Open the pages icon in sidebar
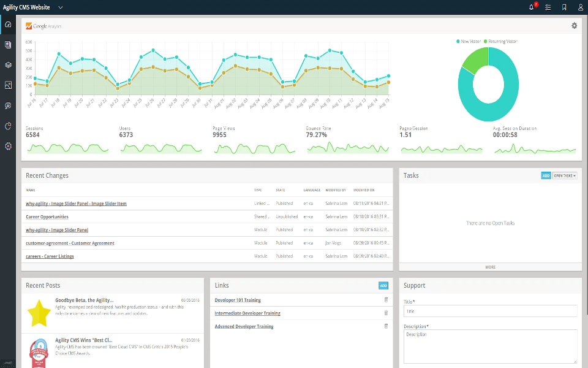The image size is (588, 368). (8, 45)
